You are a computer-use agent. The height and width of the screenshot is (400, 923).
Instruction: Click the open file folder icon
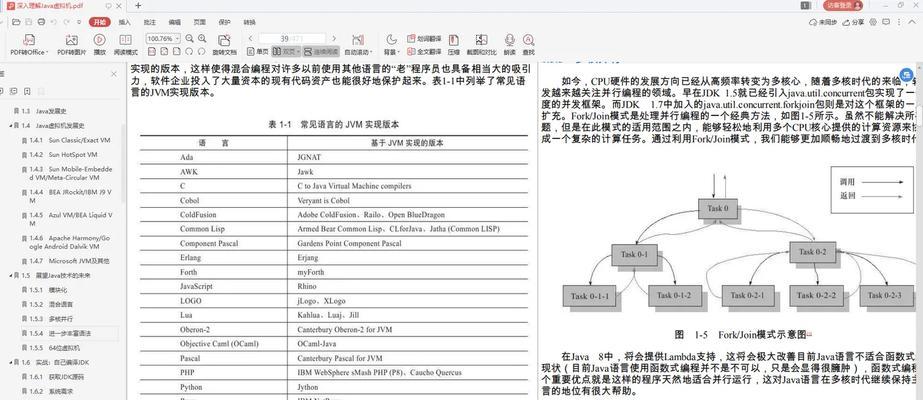point(18,22)
